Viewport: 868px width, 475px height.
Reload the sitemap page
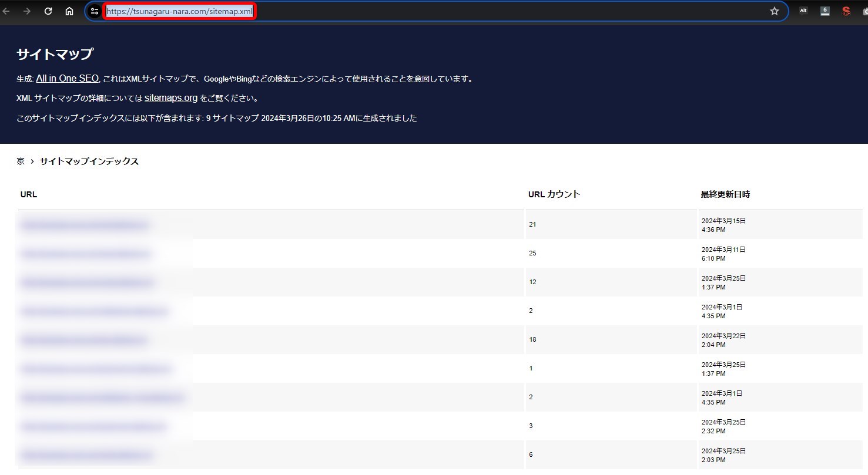[x=48, y=11]
